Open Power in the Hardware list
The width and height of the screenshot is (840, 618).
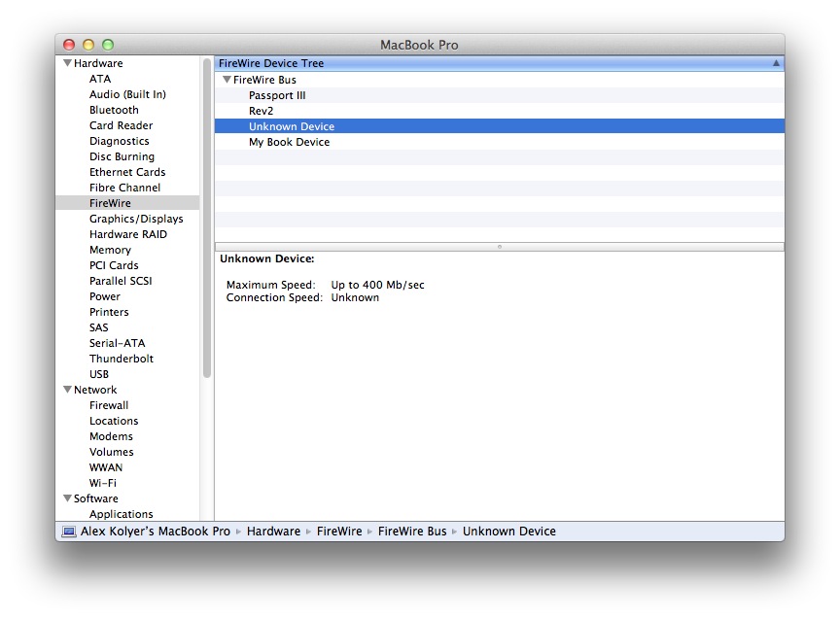point(105,296)
